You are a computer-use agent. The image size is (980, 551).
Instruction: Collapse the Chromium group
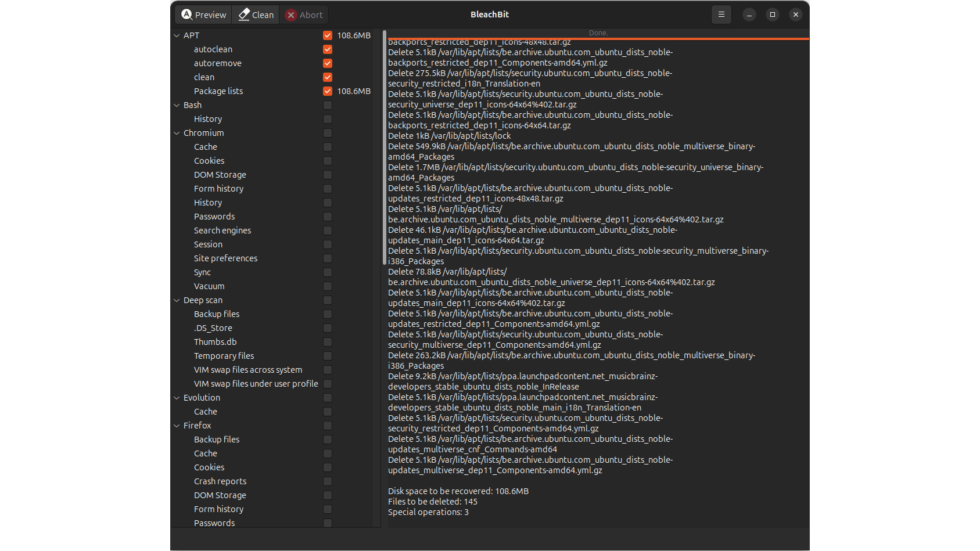[x=177, y=133]
